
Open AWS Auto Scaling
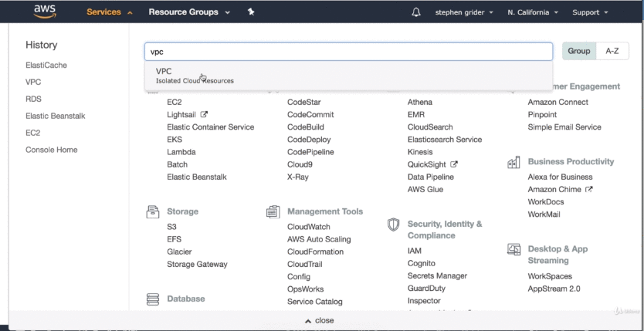tap(319, 239)
